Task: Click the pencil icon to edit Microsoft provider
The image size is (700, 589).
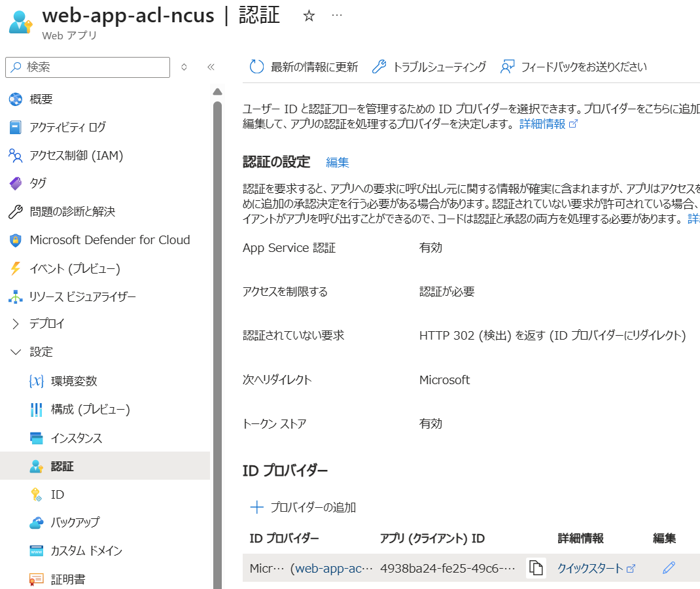Action: tap(669, 567)
